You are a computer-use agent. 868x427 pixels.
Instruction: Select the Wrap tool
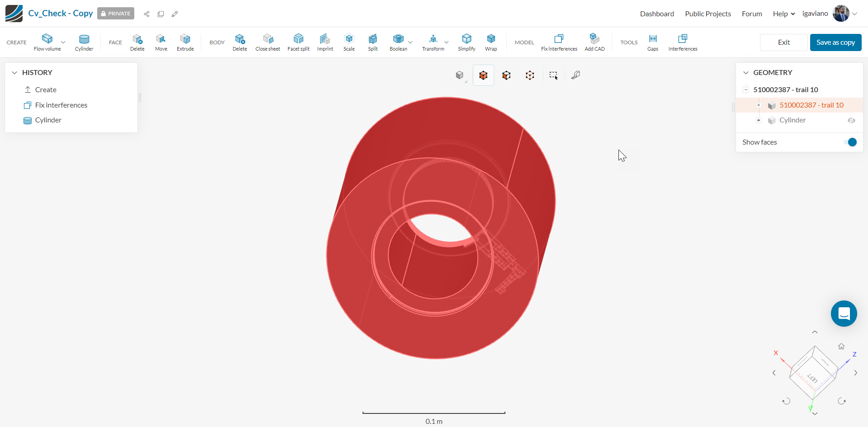pyautogui.click(x=491, y=42)
